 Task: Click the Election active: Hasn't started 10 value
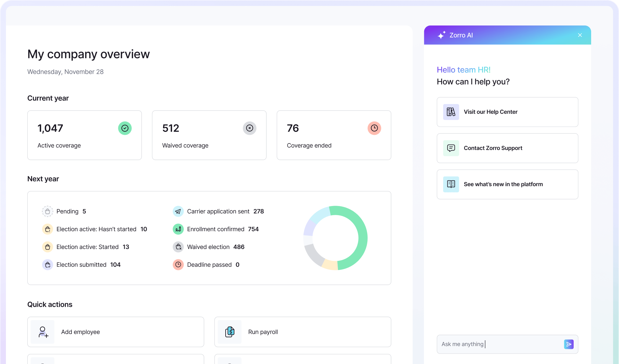pos(144,229)
